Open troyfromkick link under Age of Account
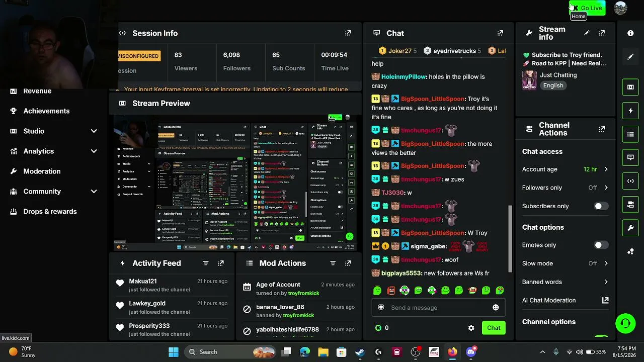Screen dimensions: 644x362 pyautogui.click(x=303, y=293)
